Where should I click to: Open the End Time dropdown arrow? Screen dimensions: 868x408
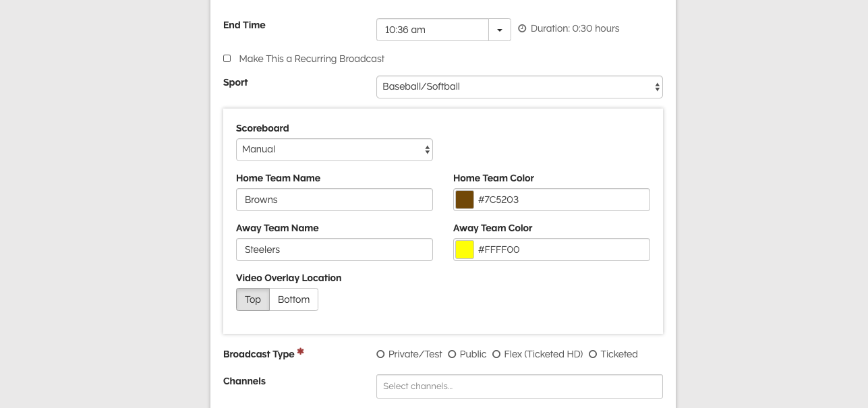point(500,30)
